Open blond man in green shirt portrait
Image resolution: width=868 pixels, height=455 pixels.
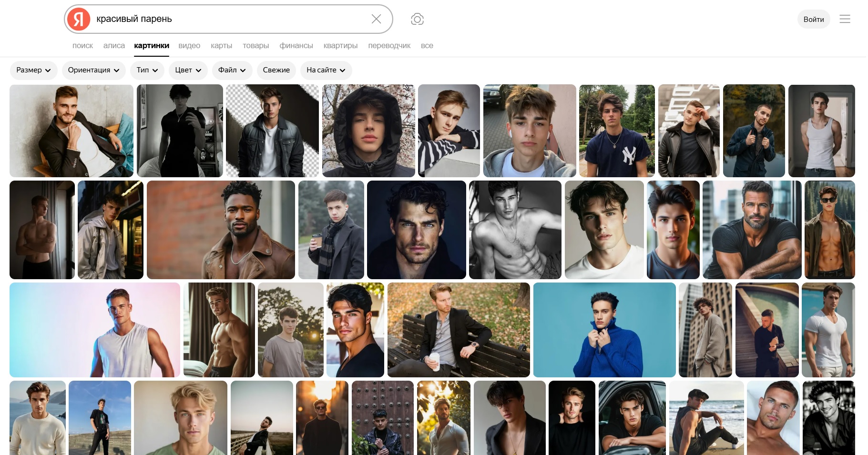pyautogui.click(x=181, y=418)
